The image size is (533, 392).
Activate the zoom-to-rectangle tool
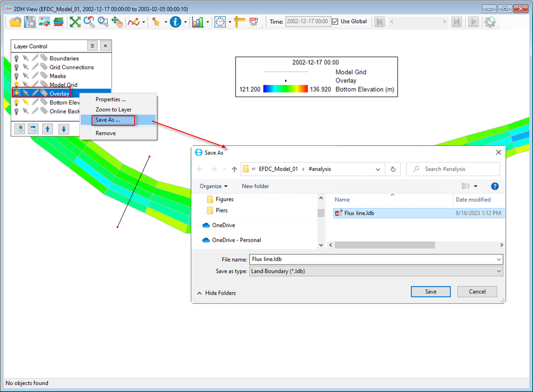103,22
